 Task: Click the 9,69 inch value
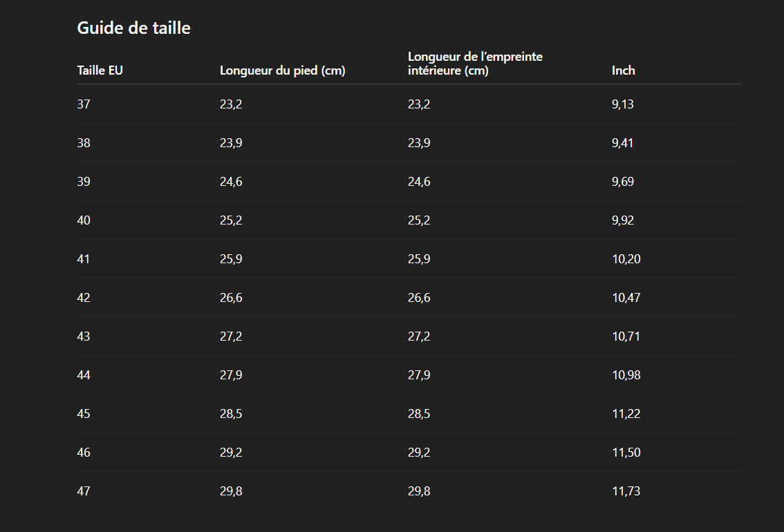tap(622, 182)
